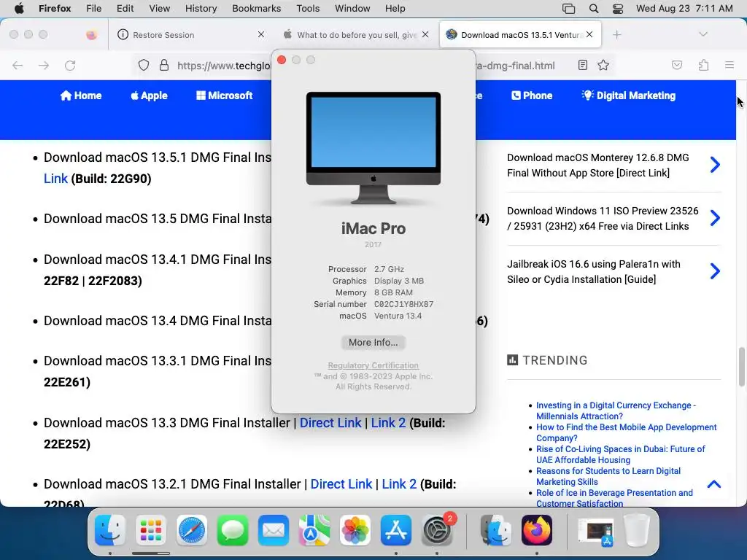Click the Migration Assistant Finder icon in Dock
Image resolution: width=747 pixels, height=560 pixels.
point(496,530)
